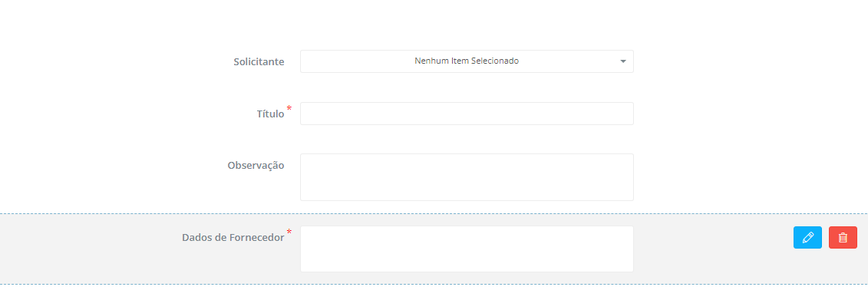Click the Observação field label
The image size is (868, 300).
coord(256,165)
